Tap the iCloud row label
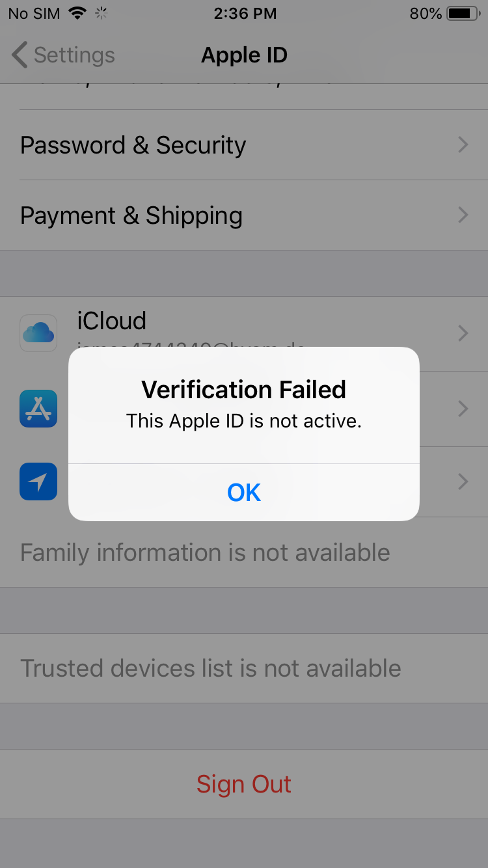 [x=112, y=321]
